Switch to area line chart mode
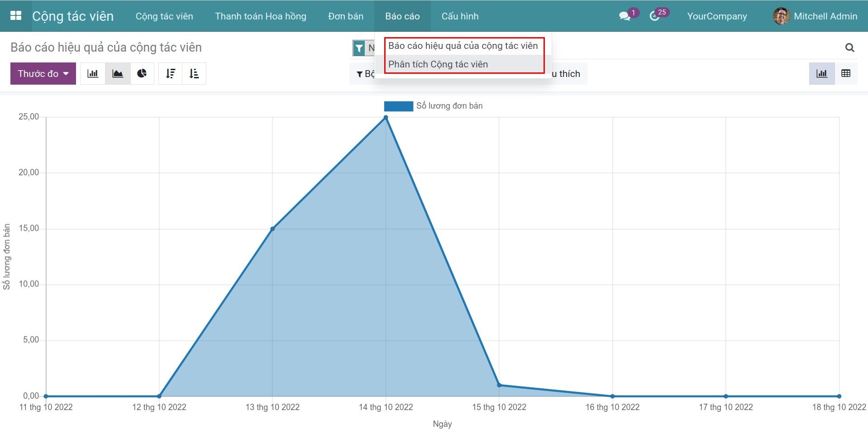This screenshot has width=868, height=430. 118,74
